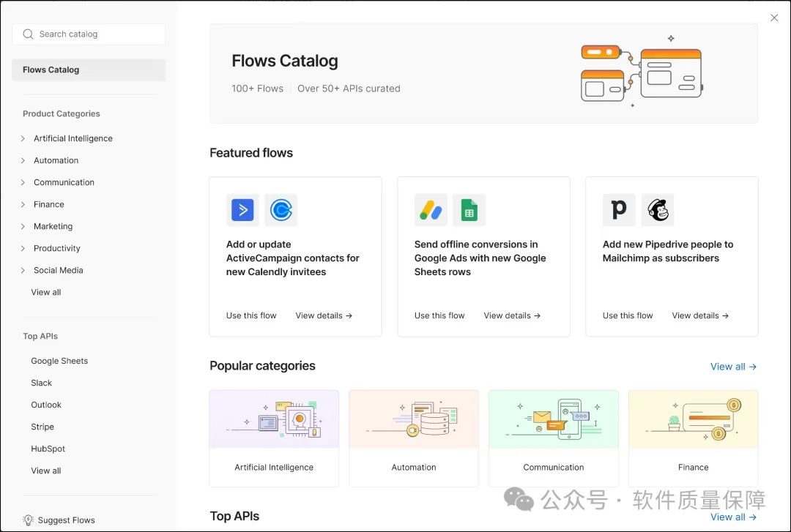Open Marketing in the sidebar categories

tap(53, 226)
